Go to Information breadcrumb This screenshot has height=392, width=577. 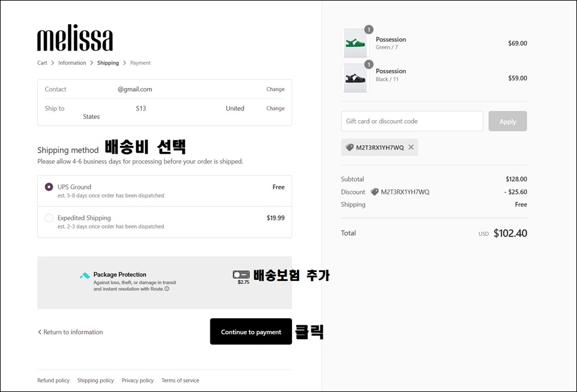click(x=72, y=63)
